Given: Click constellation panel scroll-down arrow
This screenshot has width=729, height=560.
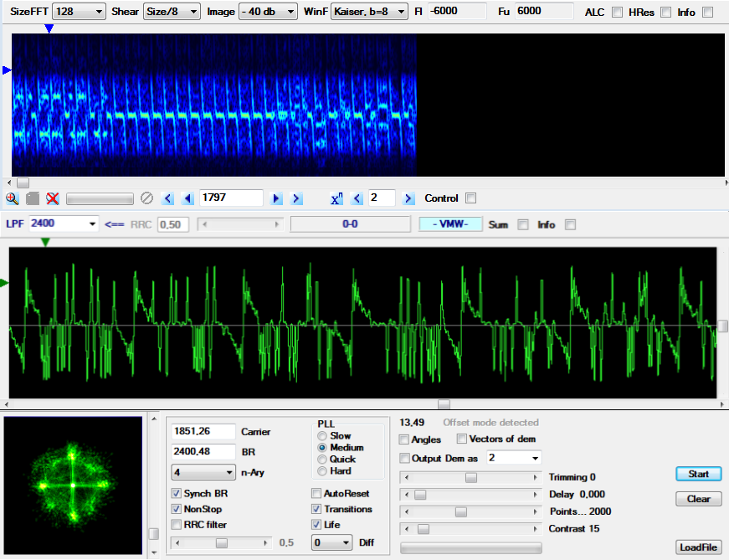Looking at the screenshot, I should (x=154, y=552).
